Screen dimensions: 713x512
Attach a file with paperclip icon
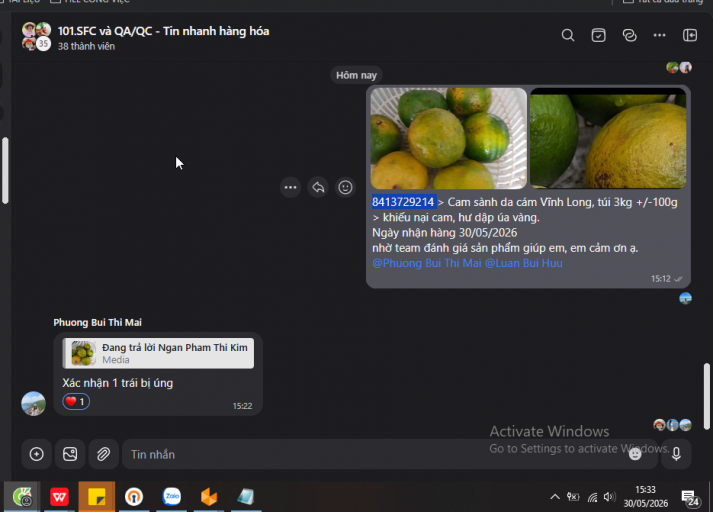tap(103, 454)
